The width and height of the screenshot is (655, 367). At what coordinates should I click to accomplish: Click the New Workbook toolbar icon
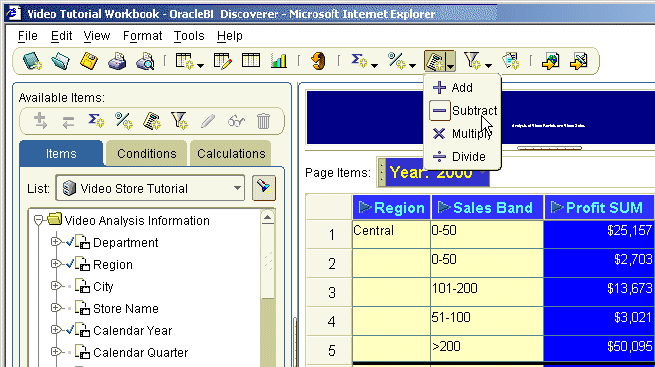pyautogui.click(x=32, y=61)
